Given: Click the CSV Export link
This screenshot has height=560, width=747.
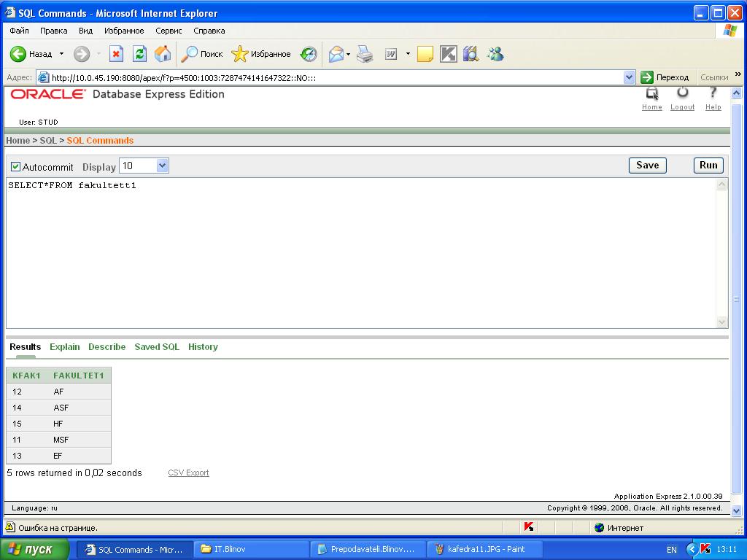Looking at the screenshot, I should [x=189, y=472].
